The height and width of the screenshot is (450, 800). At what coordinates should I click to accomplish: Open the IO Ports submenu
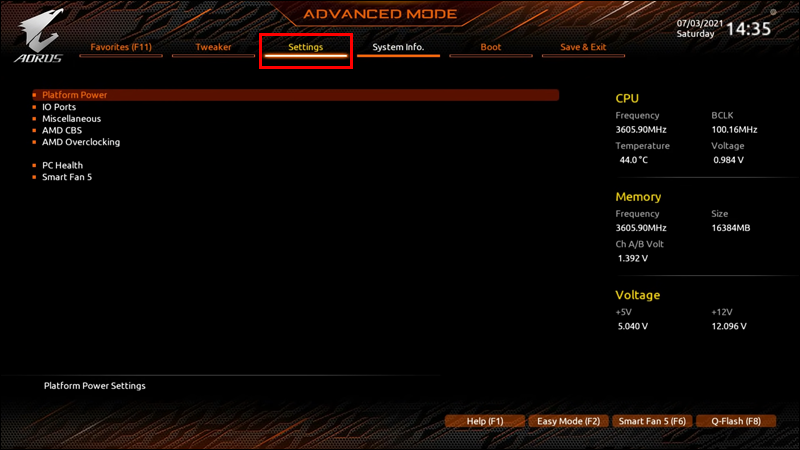tap(59, 107)
